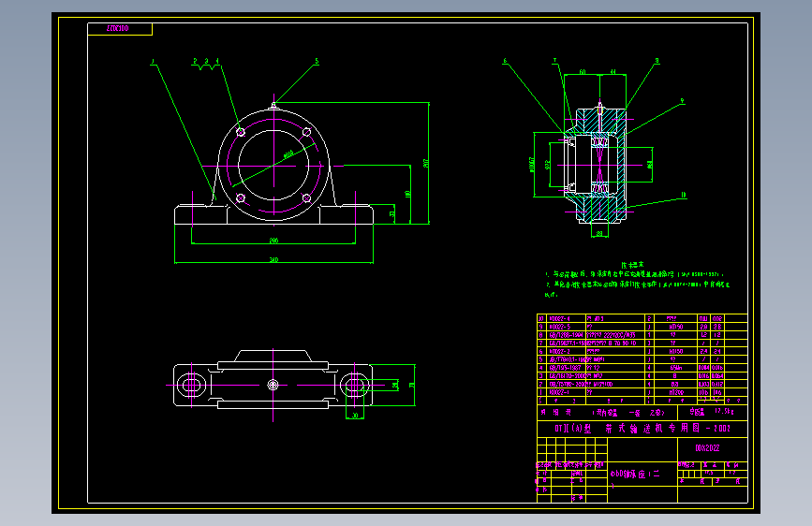Select part balloon number 5 above bearing housing
This screenshot has width=812, height=526.
coord(317,61)
